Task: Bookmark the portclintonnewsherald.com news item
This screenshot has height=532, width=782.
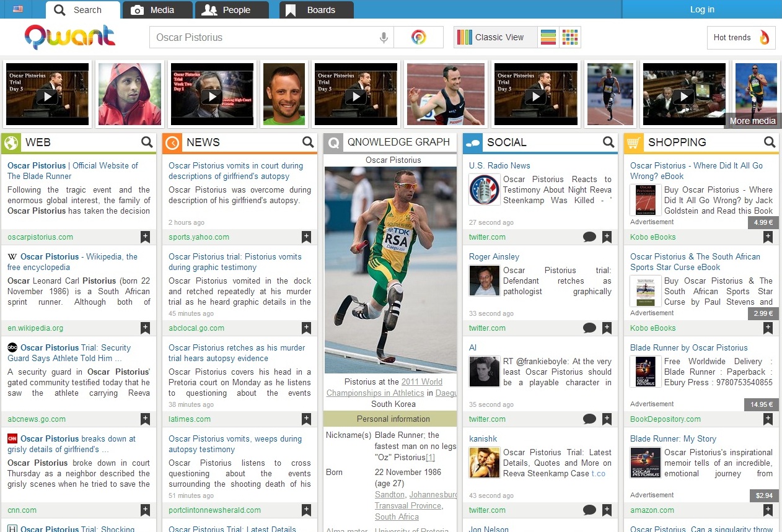Action: (306, 510)
